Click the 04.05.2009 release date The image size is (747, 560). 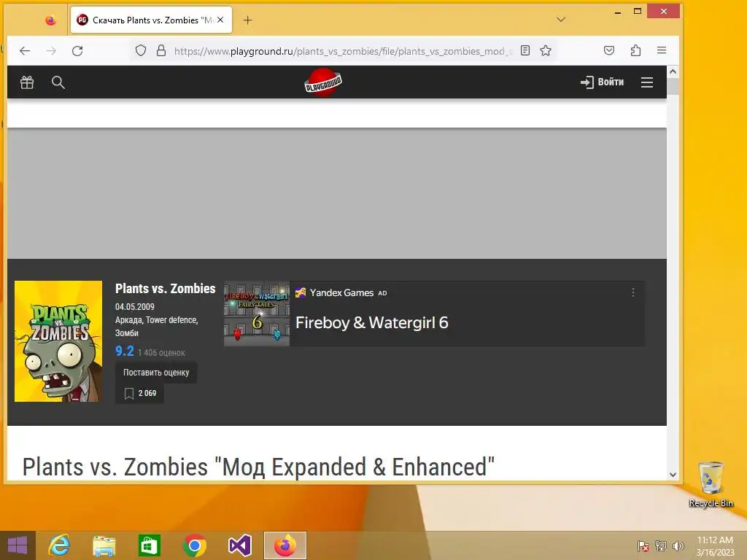135,307
